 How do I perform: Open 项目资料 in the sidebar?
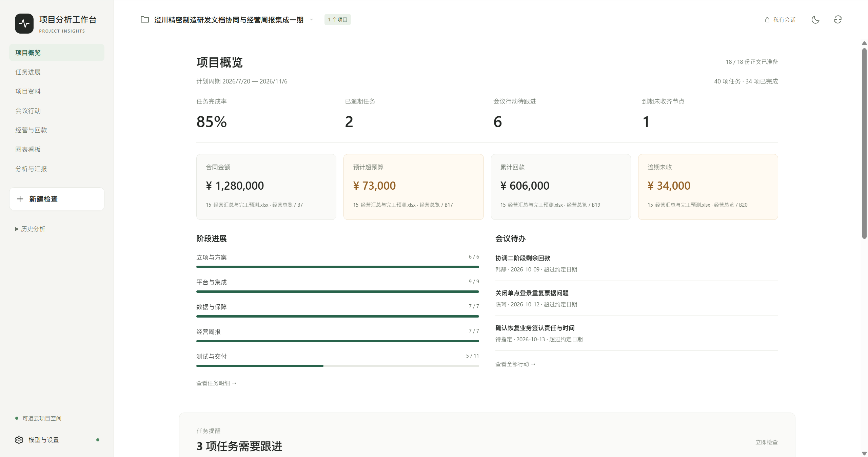coord(57,91)
